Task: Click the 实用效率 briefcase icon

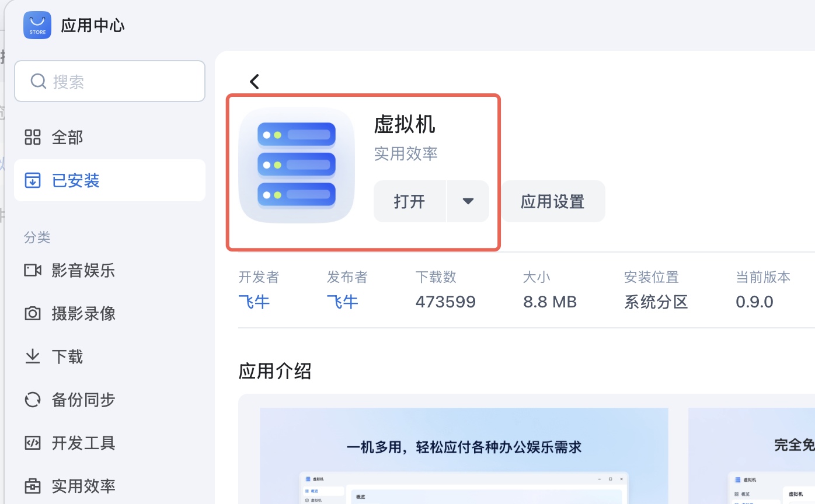Action: click(33, 486)
